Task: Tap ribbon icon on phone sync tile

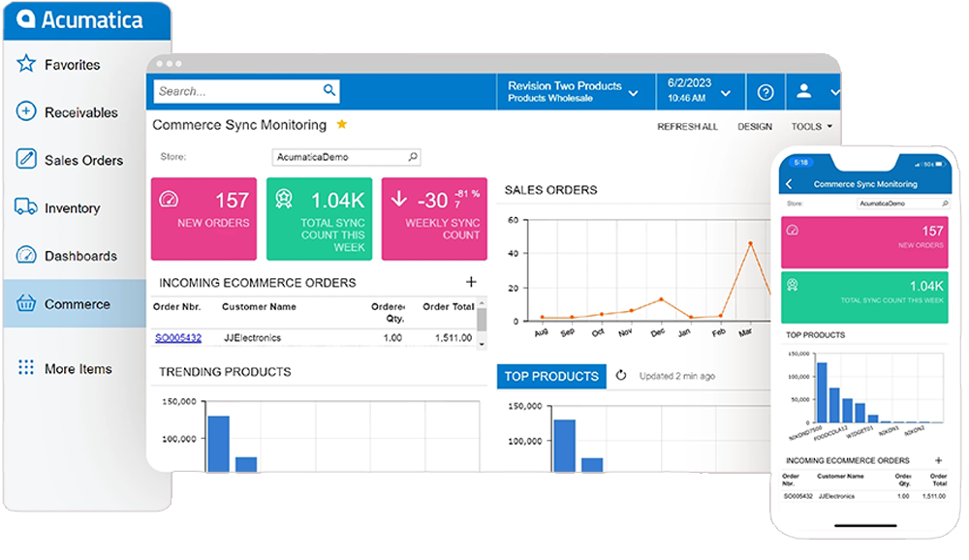Action: 793,285
